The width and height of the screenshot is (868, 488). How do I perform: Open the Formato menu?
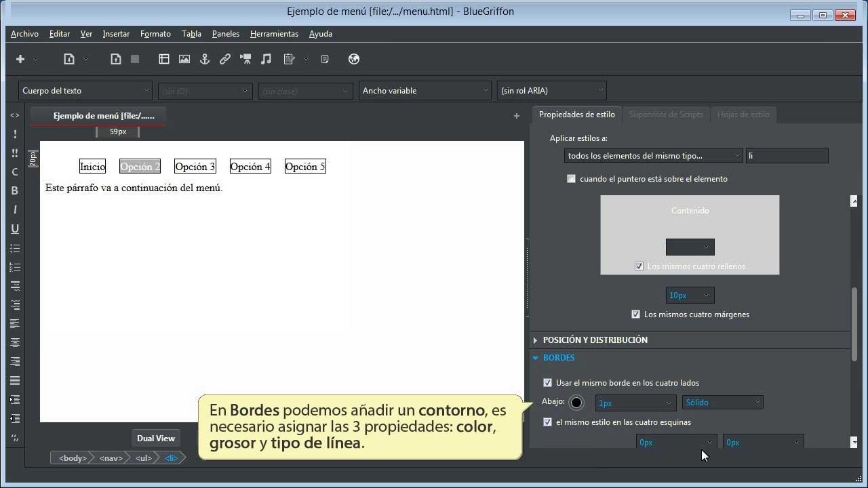(x=155, y=33)
